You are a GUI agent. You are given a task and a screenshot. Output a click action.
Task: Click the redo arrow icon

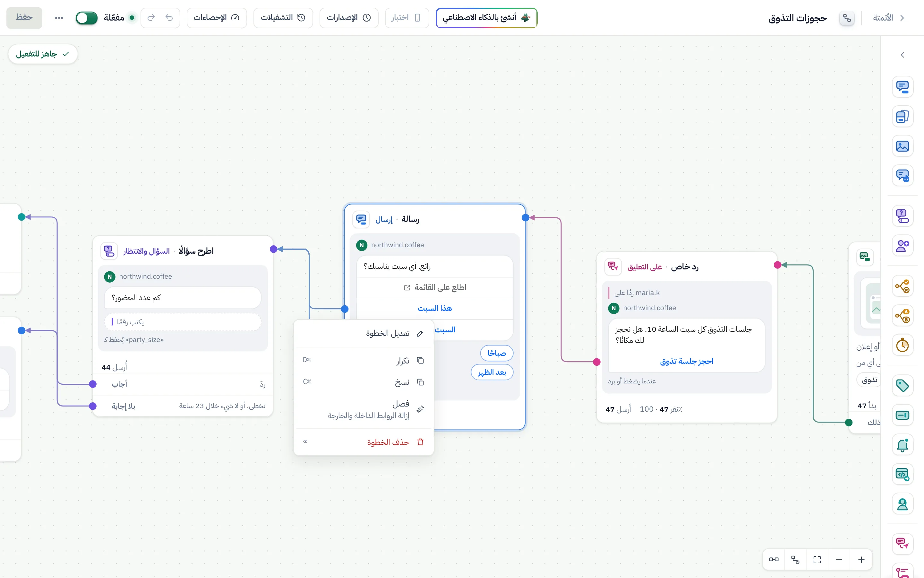(x=151, y=18)
